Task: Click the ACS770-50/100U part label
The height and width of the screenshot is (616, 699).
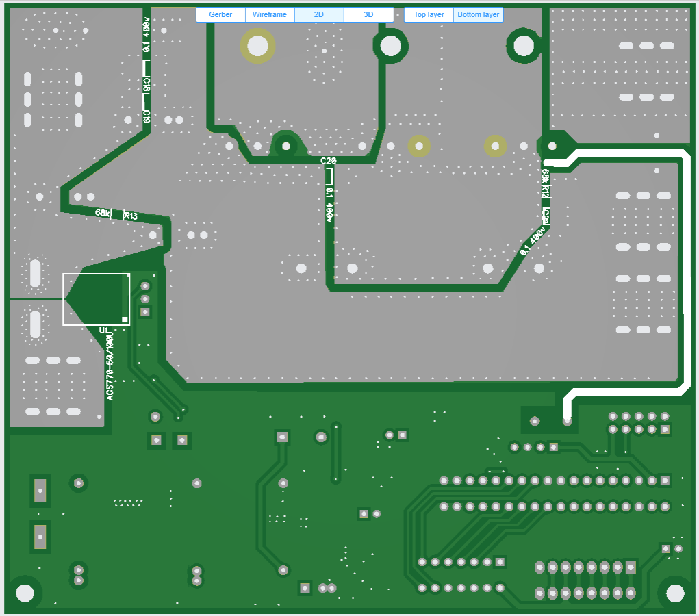Action: coord(110,368)
